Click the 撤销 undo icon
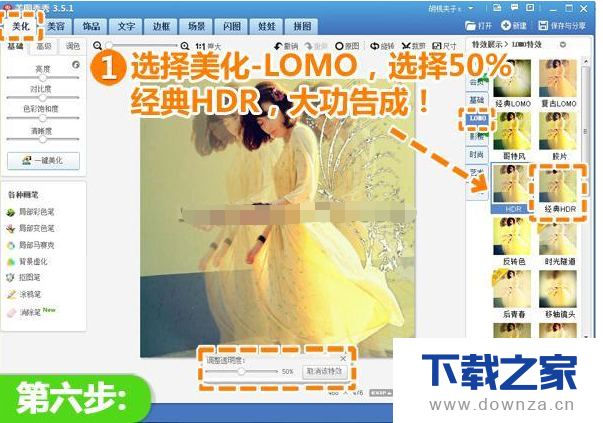This screenshot has width=603, height=423. pos(278,46)
